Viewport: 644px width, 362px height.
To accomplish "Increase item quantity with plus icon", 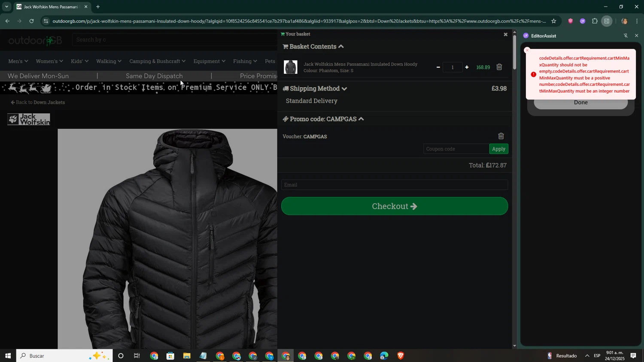I will coord(467,67).
